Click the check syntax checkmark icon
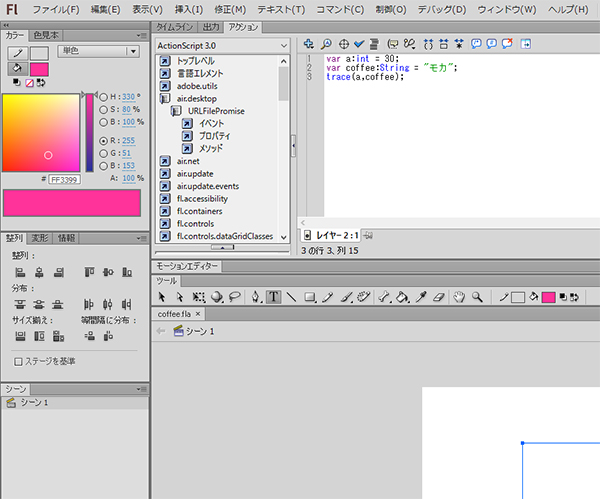The height and width of the screenshot is (499, 600). tap(359, 44)
